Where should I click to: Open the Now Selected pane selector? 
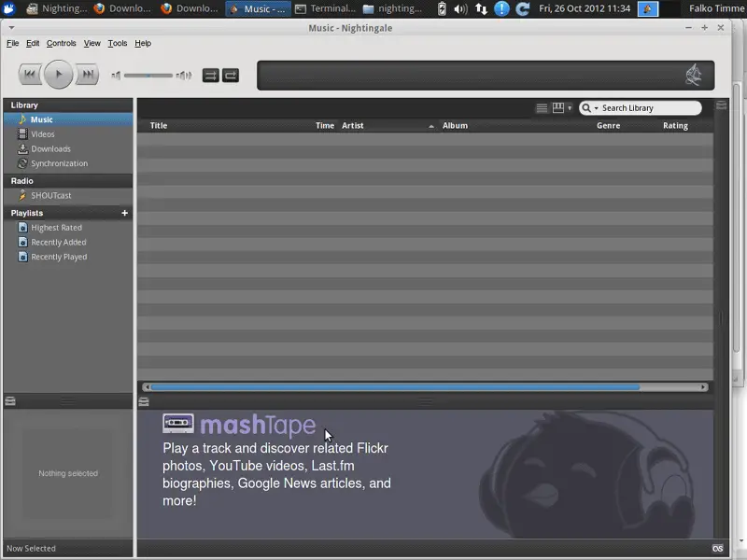[x=31, y=549]
